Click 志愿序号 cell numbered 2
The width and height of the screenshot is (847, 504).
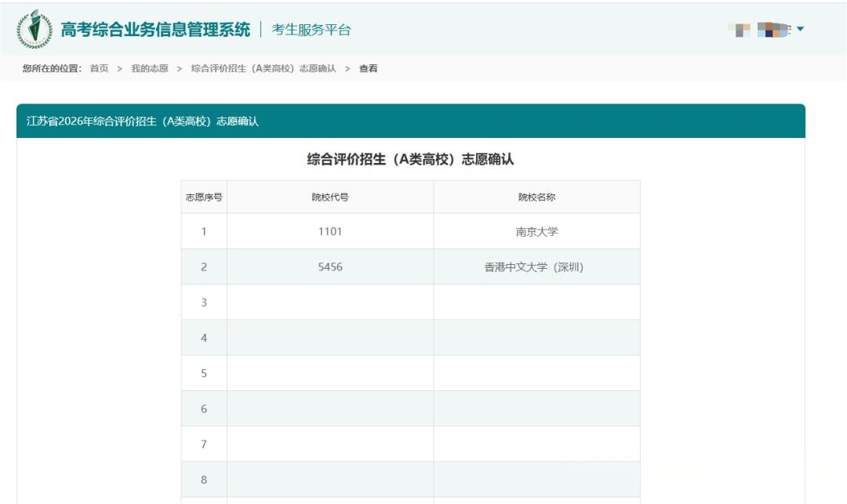point(204,267)
